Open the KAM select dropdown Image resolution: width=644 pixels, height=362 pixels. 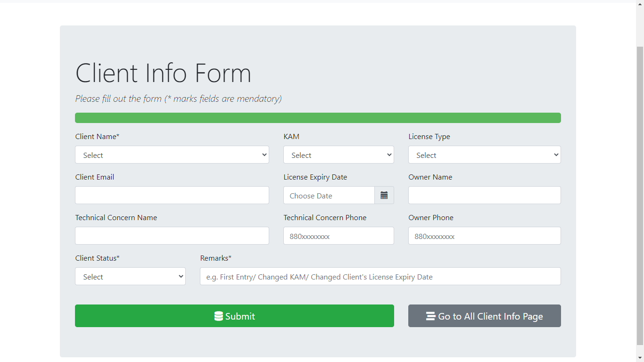click(x=339, y=155)
